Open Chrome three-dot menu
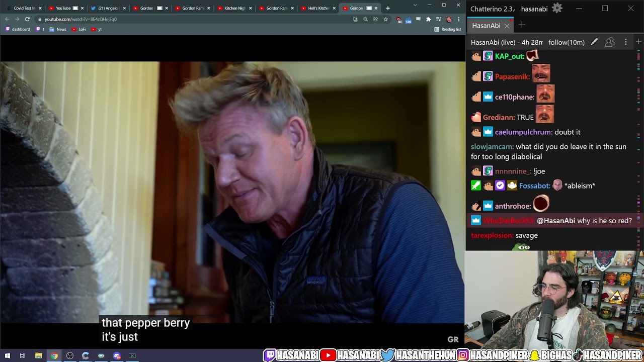The height and width of the screenshot is (362, 644). click(x=458, y=19)
